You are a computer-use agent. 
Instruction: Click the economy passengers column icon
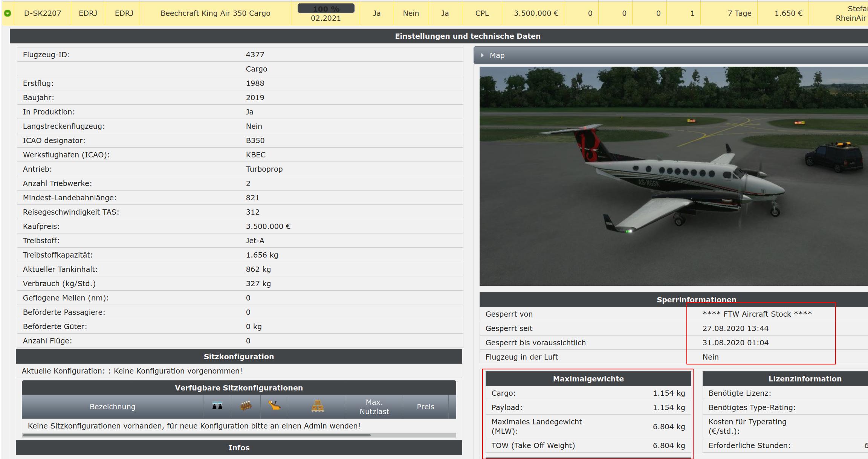click(246, 406)
